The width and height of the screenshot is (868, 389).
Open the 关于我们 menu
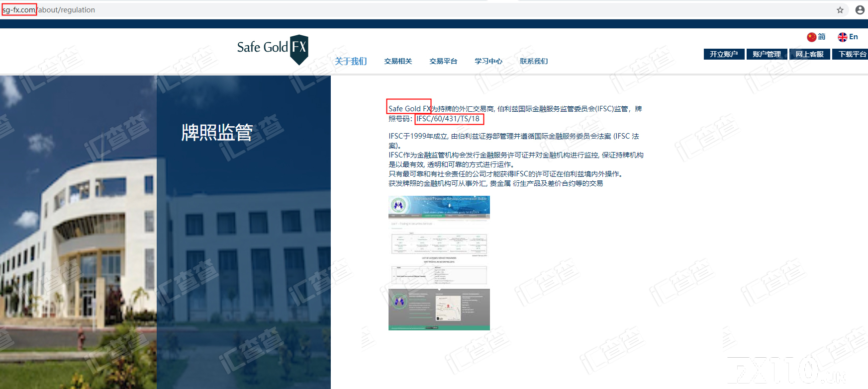coord(351,61)
